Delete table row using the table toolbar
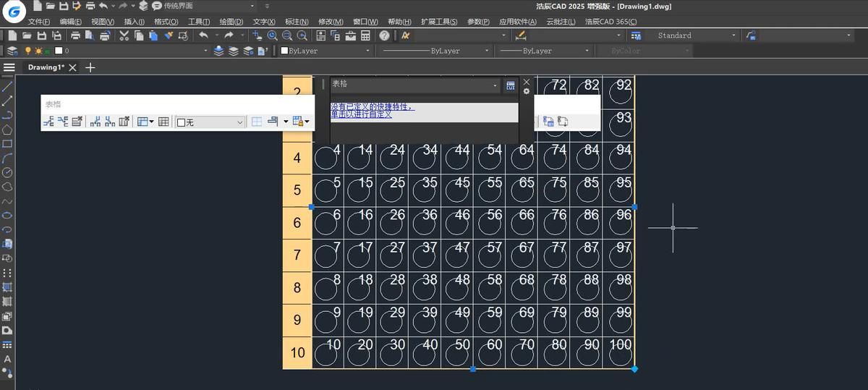 (x=77, y=122)
